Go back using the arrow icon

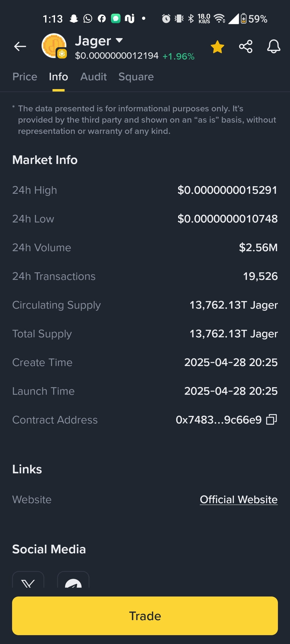click(x=20, y=46)
